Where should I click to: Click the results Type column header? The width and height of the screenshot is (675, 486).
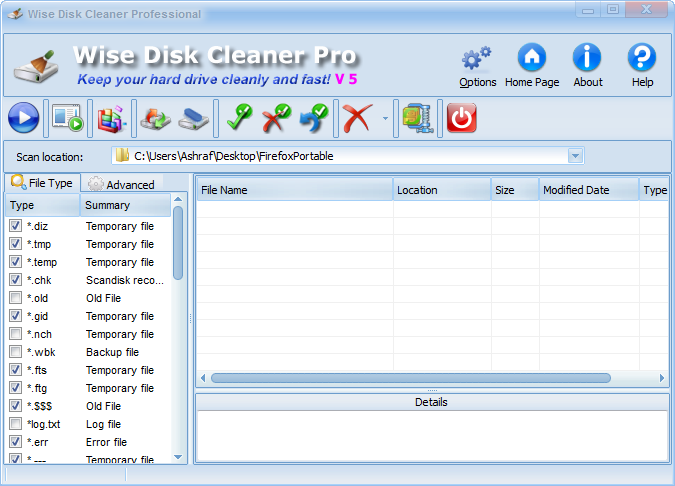[x=654, y=190]
